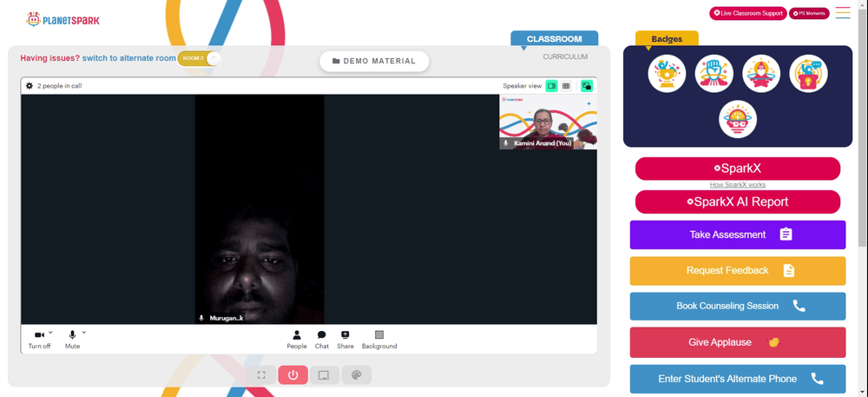The width and height of the screenshot is (868, 397).
Task: Open call settings gear icon
Action: pyautogui.click(x=30, y=86)
